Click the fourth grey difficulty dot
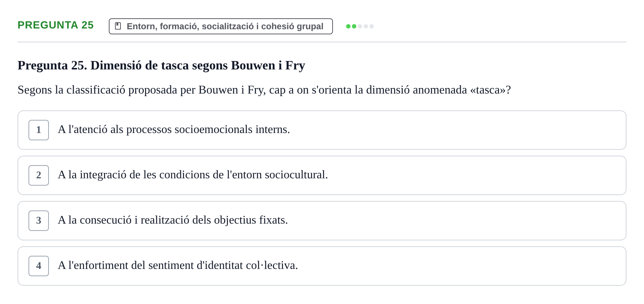The height and width of the screenshot is (304, 644). point(366,26)
